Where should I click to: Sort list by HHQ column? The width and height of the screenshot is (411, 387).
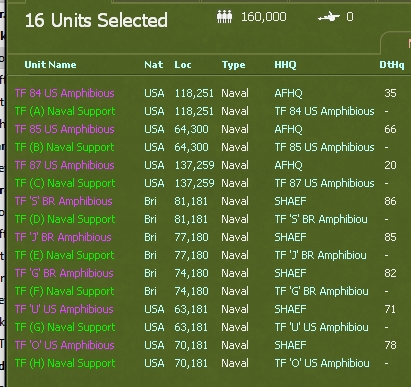pyautogui.click(x=285, y=65)
